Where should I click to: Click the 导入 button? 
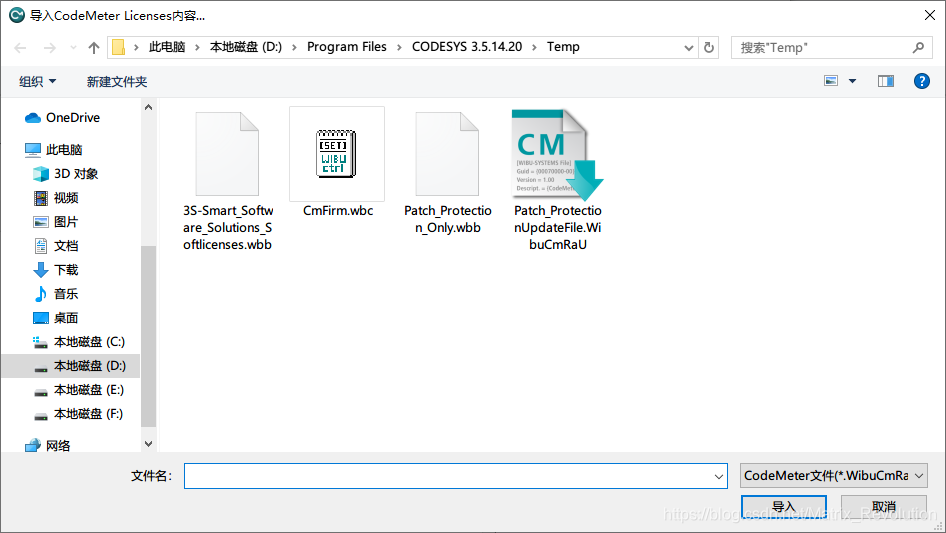point(784,506)
